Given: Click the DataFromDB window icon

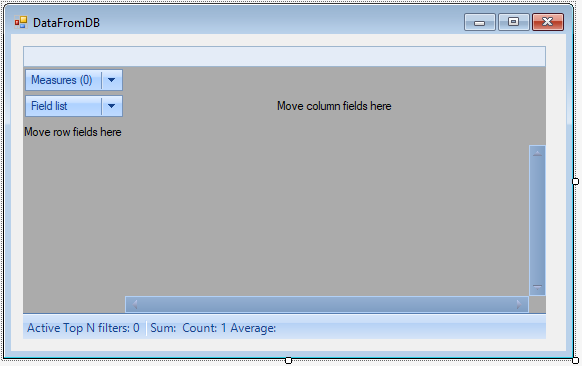Looking at the screenshot, I should (21, 22).
